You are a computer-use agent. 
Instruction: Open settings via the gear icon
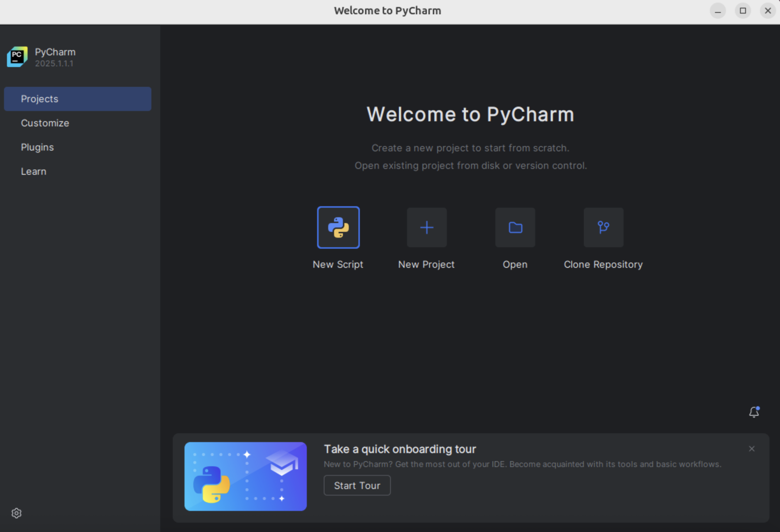pyautogui.click(x=17, y=513)
